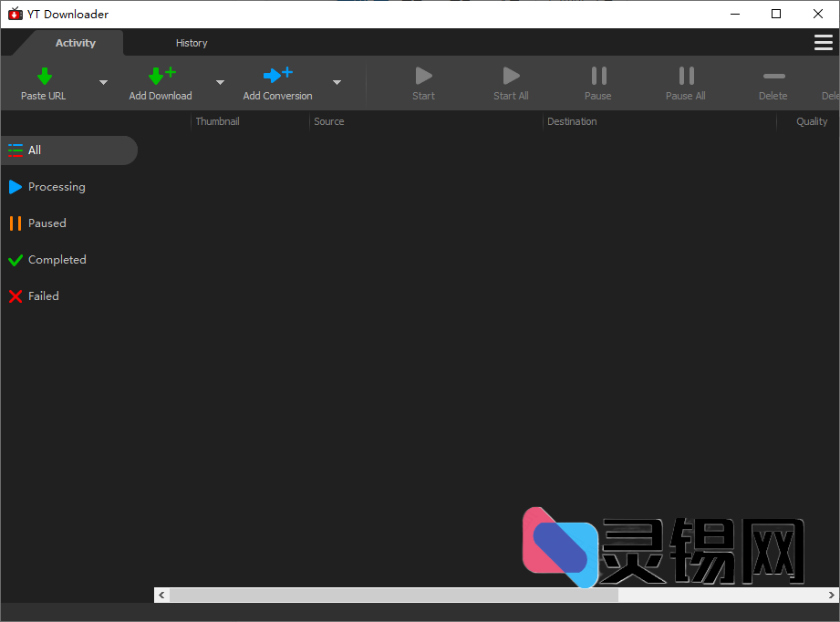
Task: Click the Start playback icon
Action: pos(423,76)
